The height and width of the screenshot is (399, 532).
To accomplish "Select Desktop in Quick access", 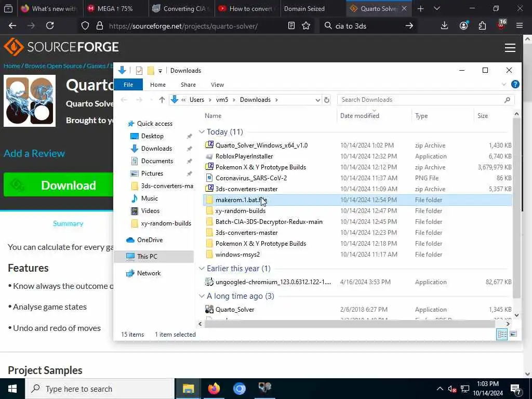I will tap(152, 136).
